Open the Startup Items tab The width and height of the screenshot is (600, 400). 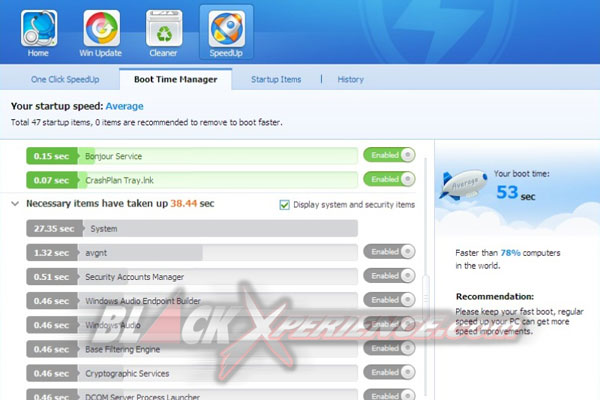pyautogui.click(x=276, y=80)
